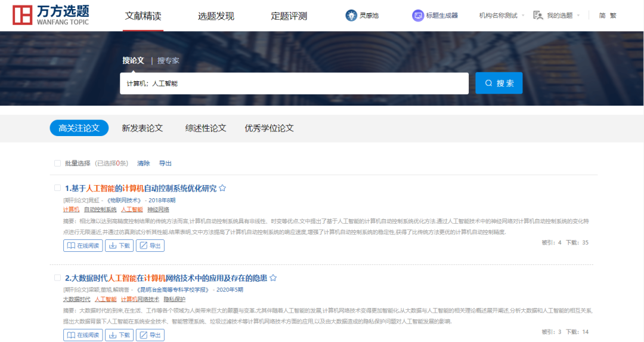This screenshot has width=644, height=342.
Task: Toggle the 批量选择 checkbox
Action: [x=58, y=163]
